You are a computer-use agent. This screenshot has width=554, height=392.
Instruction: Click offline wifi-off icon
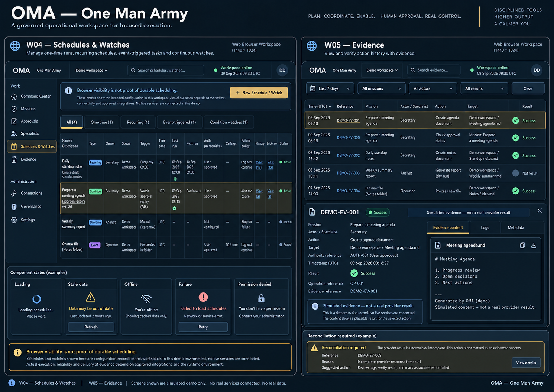[x=146, y=298]
